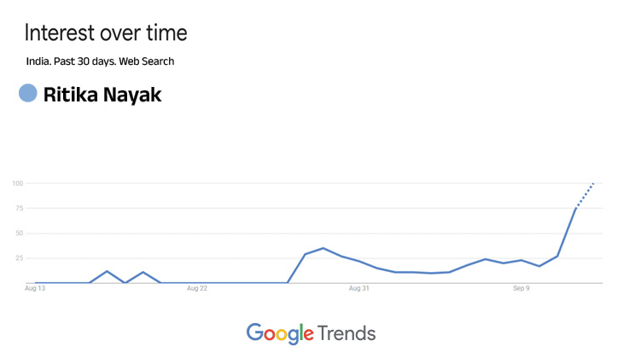The height and width of the screenshot is (364, 623).
Task: Click the Aug 31 date label
Action: point(359,288)
